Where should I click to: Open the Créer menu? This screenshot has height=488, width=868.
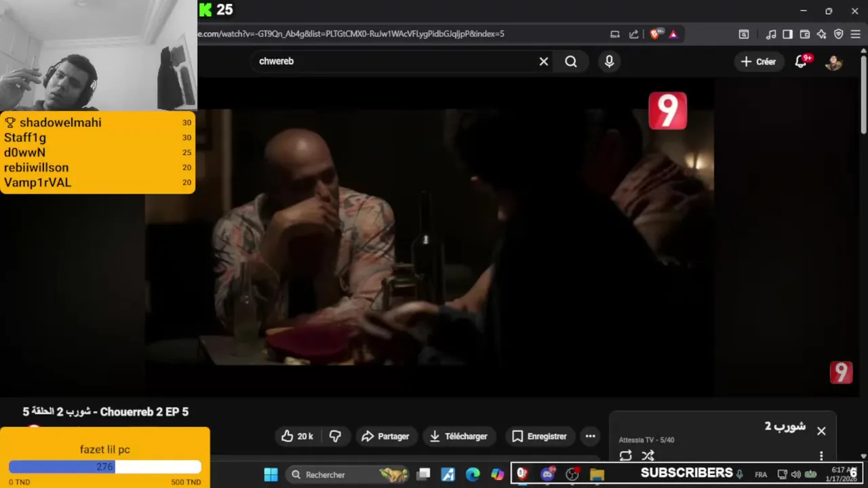(758, 62)
